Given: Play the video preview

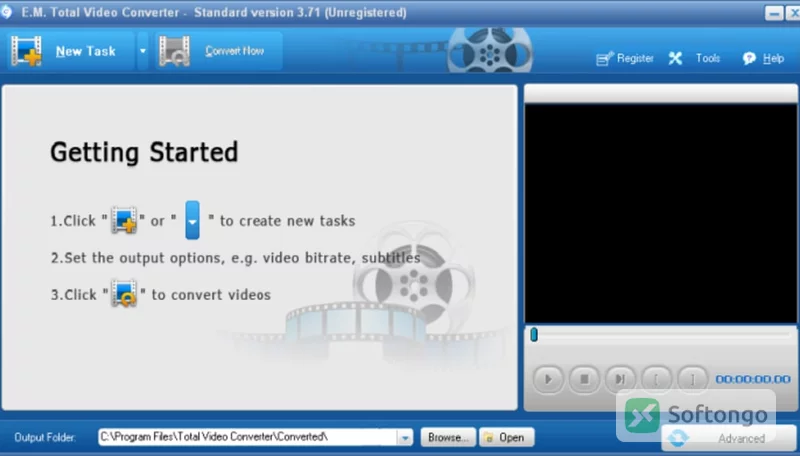Looking at the screenshot, I should point(548,379).
